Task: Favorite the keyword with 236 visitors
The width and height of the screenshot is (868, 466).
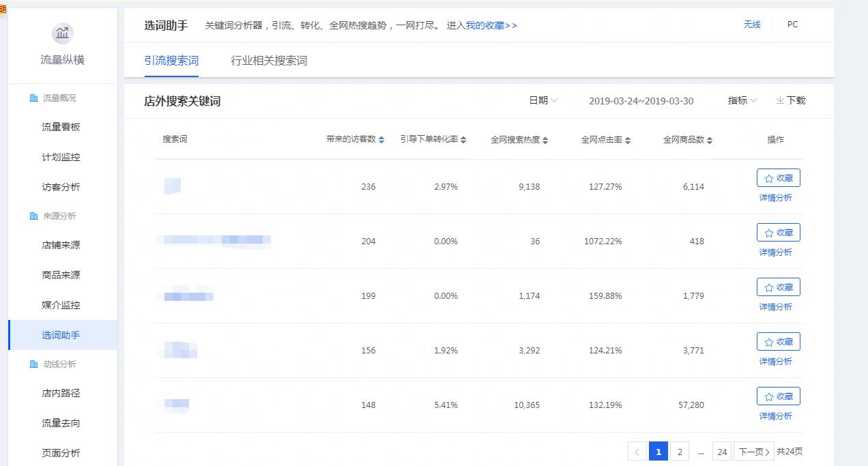Action: (778, 178)
